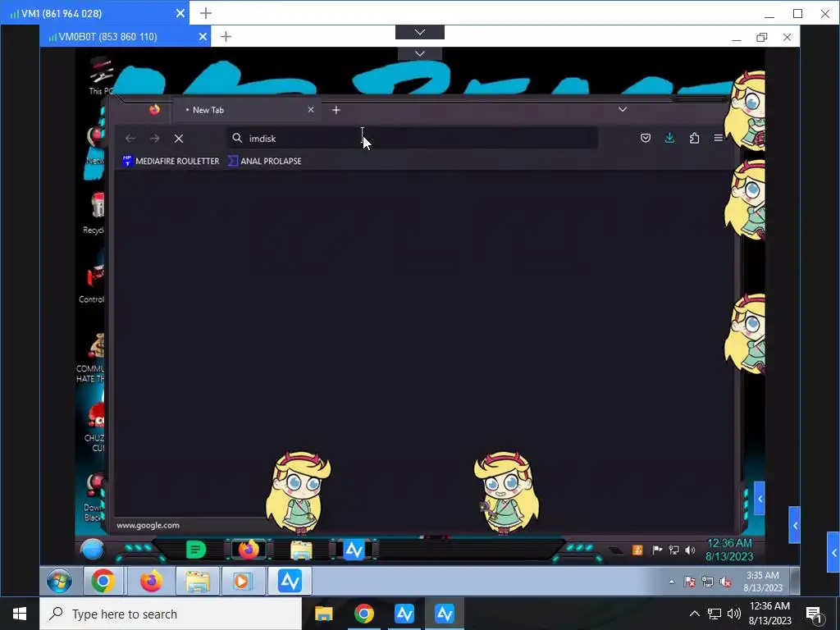Expand the lower remote toolbar pull-down chevron
Image resolution: width=840 pixels, height=630 pixels.
pos(420,53)
